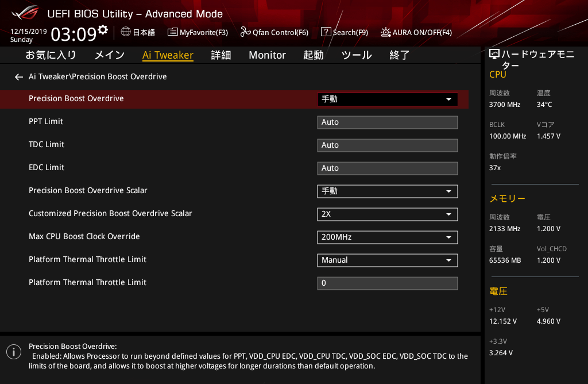Select the EDC Limit input field

[x=387, y=168]
